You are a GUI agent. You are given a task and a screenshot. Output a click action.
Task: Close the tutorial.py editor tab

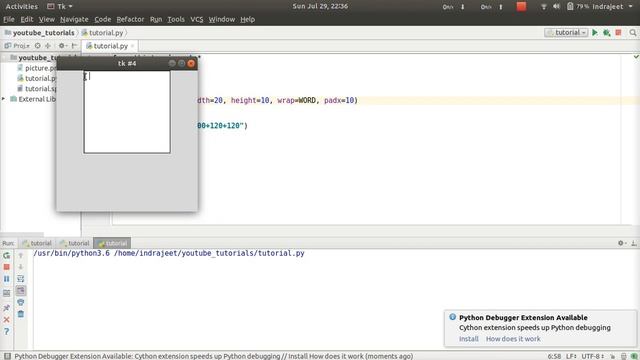132,46
